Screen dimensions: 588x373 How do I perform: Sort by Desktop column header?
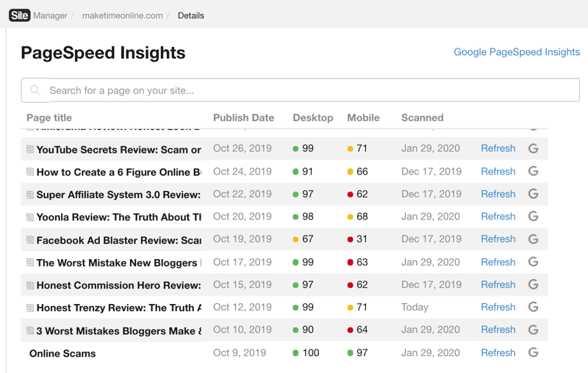pos(313,117)
